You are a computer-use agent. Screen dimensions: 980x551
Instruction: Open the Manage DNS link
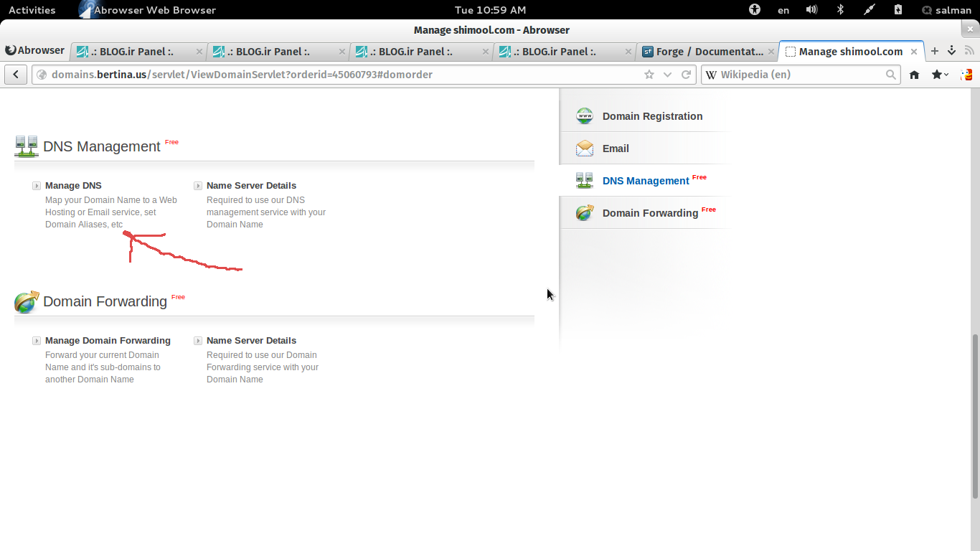click(x=73, y=186)
